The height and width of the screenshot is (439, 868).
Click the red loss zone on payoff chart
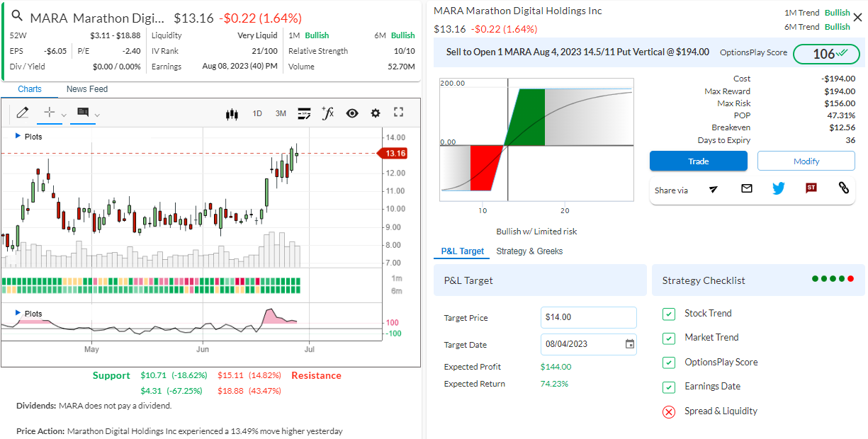[x=483, y=167]
